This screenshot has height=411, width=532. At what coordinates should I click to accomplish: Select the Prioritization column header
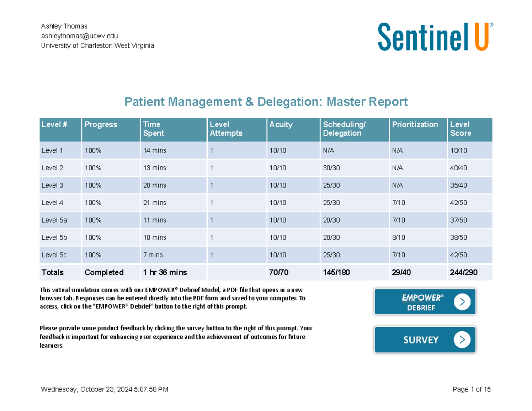tap(415, 125)
